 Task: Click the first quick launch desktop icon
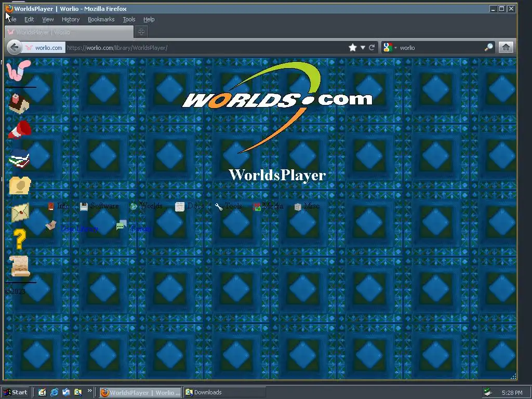tap(43, 393)
